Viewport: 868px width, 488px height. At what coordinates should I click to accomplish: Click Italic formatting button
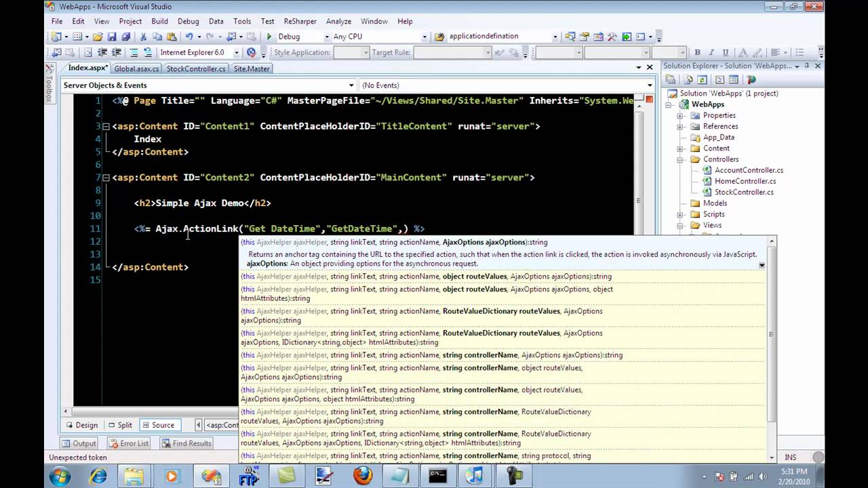point(711,52)
